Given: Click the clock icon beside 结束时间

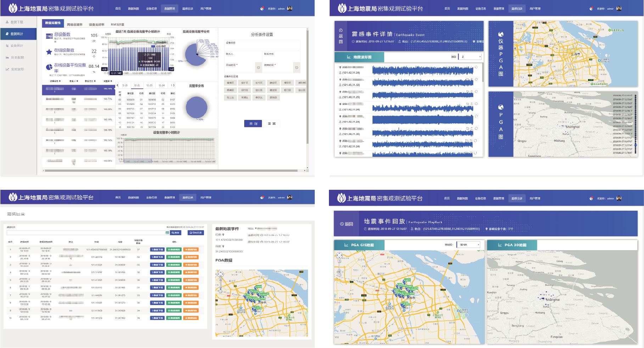Looking at the screenshot, I should click(297, 67).
